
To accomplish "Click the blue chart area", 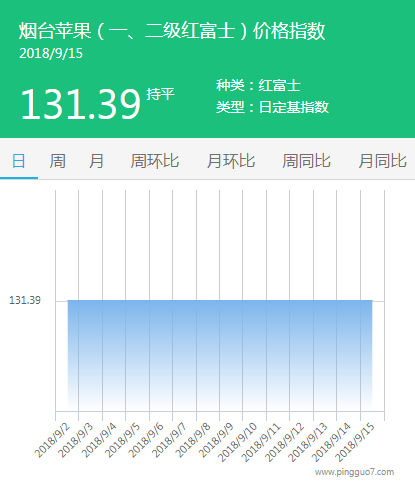I will pos(220,355).
